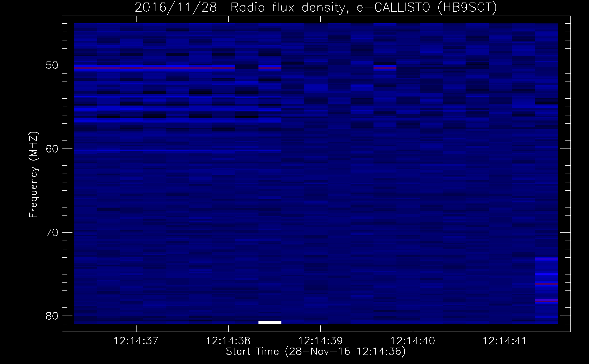This screenshot has width=589, height=364.
Task: Click the 12:14:39 time tick label
Action: point(321,341)
